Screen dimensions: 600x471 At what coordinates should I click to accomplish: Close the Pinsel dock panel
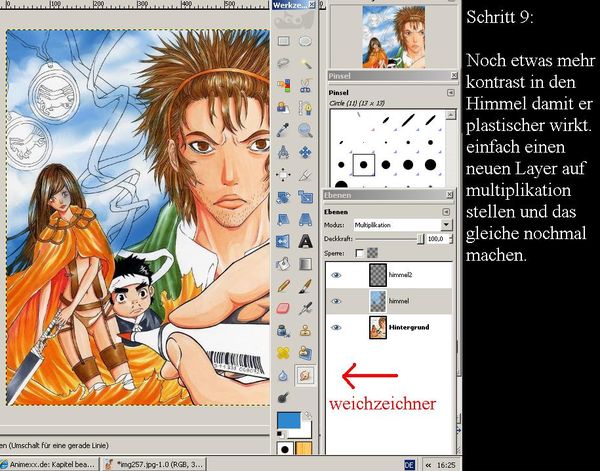coord(453,75)
